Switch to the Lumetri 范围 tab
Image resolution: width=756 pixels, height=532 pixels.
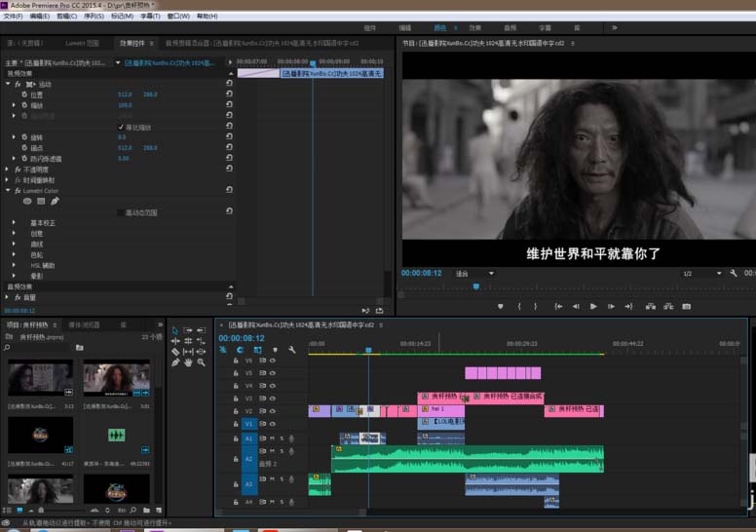[x=82, y=43]
